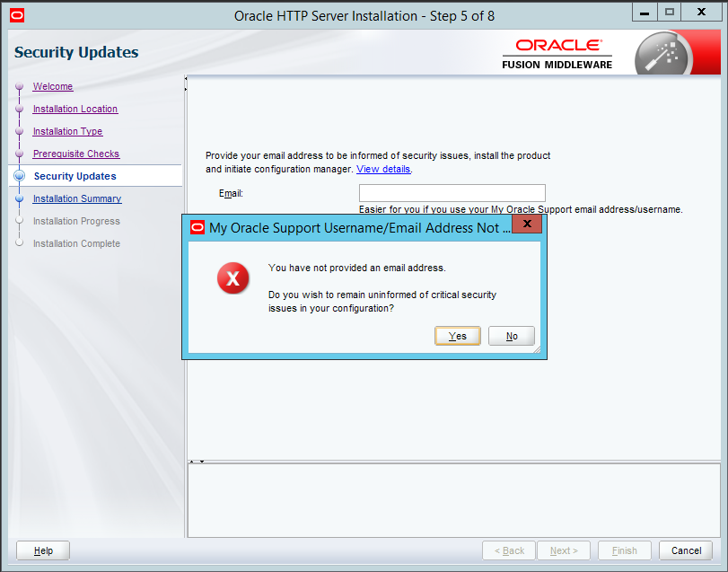Screen dimensions: 728x572
Task: Close the My Oracle Support warning dialog
Action: pyautogui.click(x=527, y=224)
